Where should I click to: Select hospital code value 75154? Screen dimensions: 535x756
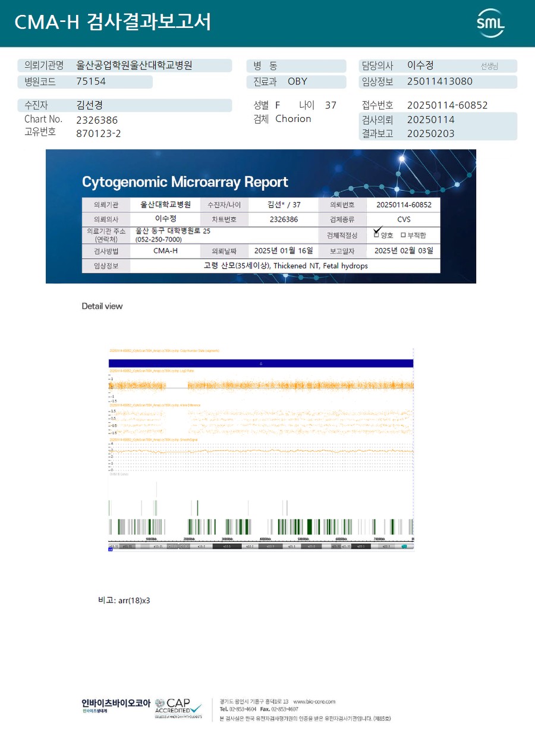tap(91, 81)
